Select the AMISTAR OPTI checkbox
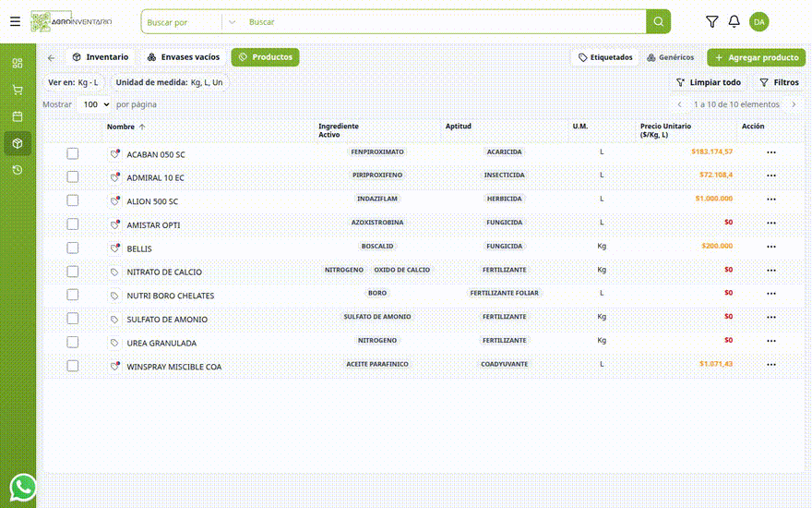The image size is (812, 508). click(x=73, y=224)
